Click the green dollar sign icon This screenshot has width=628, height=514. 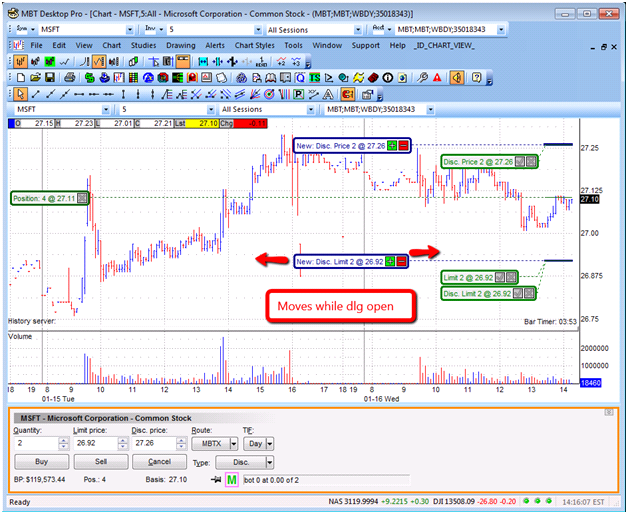(89, 77)
